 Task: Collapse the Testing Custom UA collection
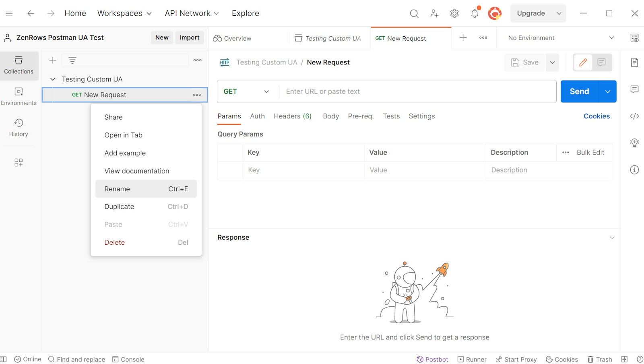(53, 79)
